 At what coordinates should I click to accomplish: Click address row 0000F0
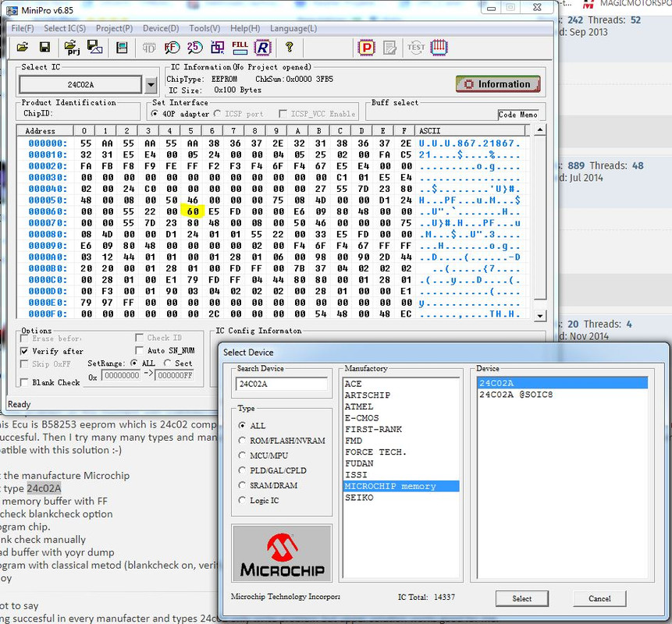pyautogui.click(x=47, y=314)
